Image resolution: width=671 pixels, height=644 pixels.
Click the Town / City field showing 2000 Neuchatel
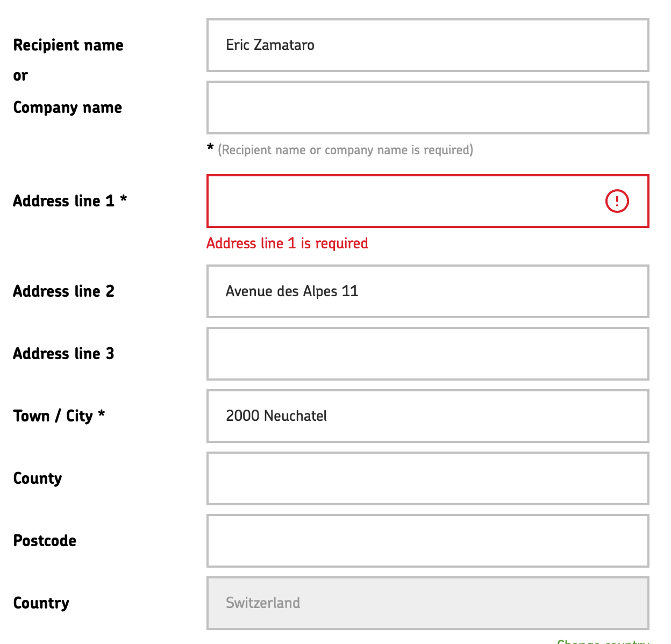coord(428,416)
